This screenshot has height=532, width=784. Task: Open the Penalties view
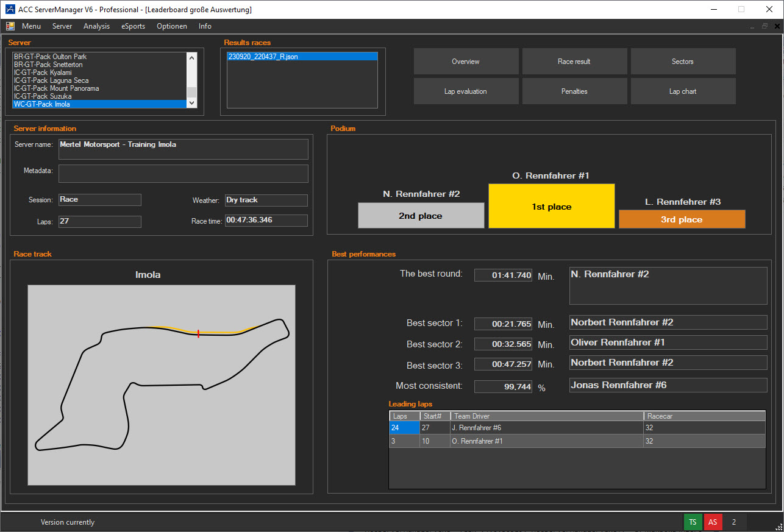click(574, 91)
